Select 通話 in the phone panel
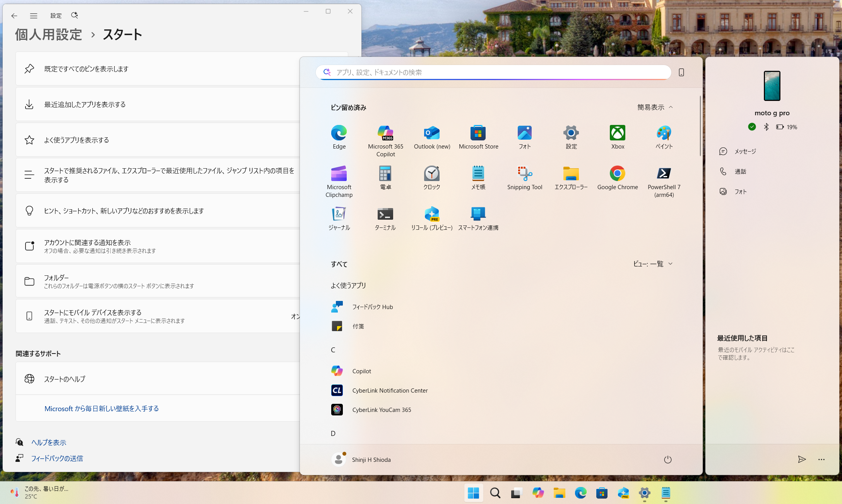The height and width of the screenshot is (504, 842). 740,171
